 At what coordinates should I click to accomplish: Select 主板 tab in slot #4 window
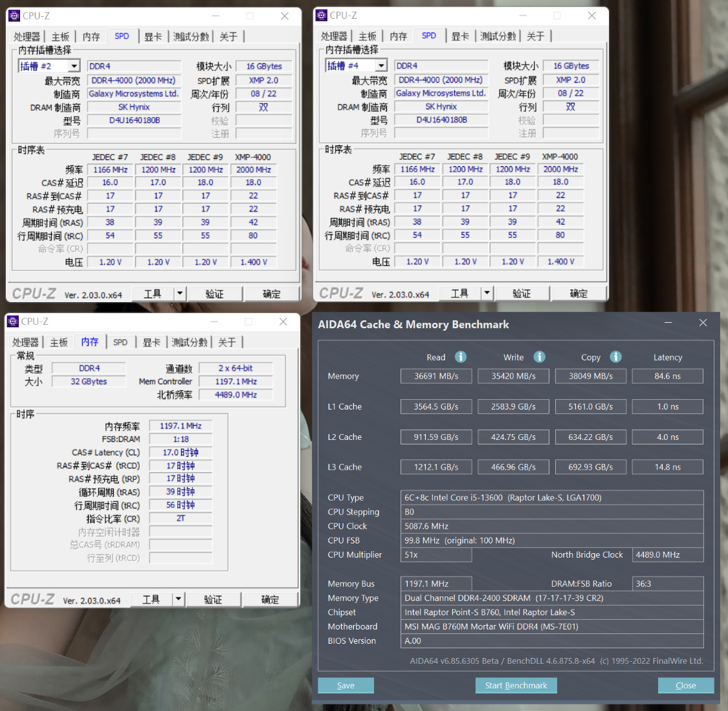coord(368,36)
